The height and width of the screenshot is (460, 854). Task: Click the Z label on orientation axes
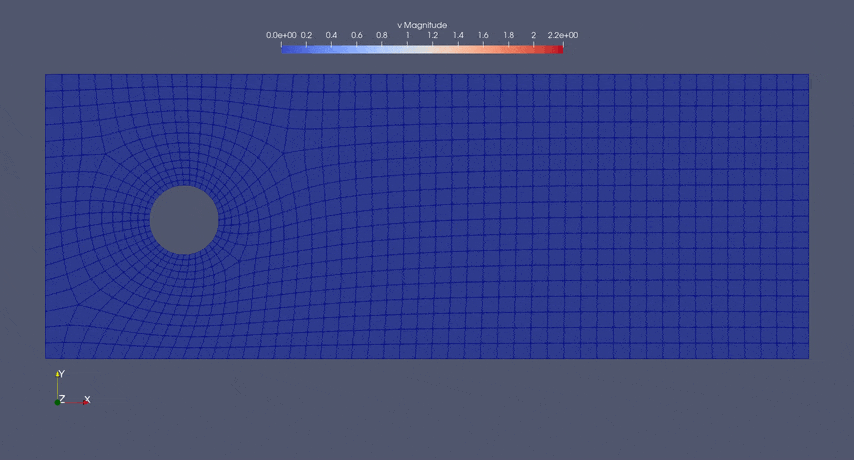(62, 399)
